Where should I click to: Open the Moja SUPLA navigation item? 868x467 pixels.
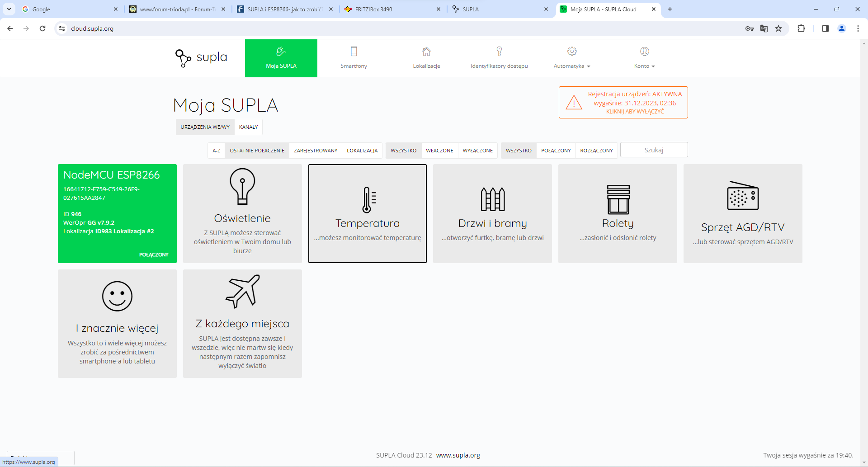point(281,58)
